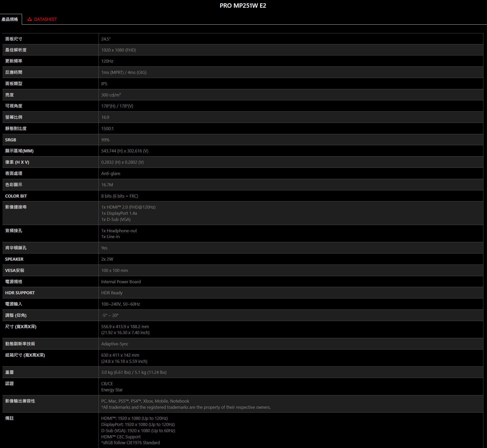Screen dimensions: 487x448
Task: Click the CB/CE certification line
Action: click(107, 384)
